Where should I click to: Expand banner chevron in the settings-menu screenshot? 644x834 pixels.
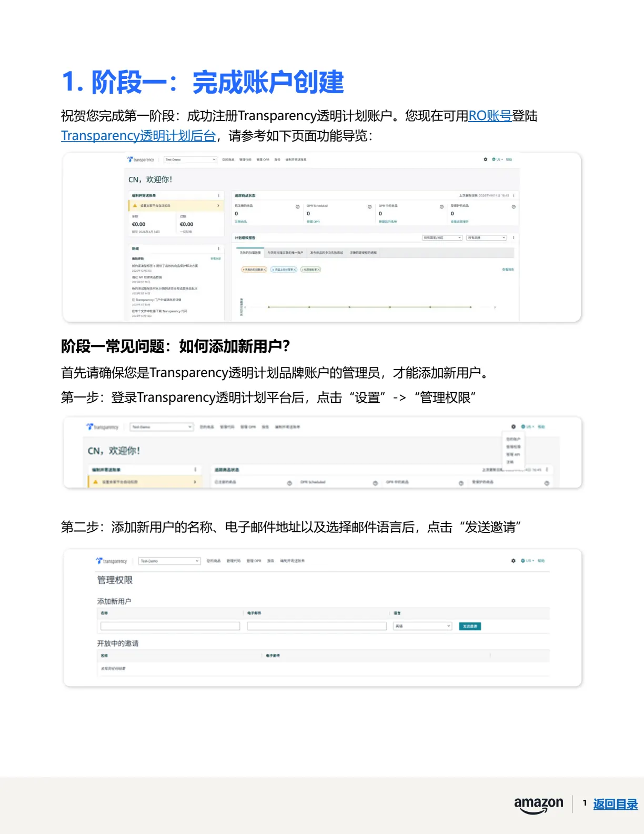point(195,482)
